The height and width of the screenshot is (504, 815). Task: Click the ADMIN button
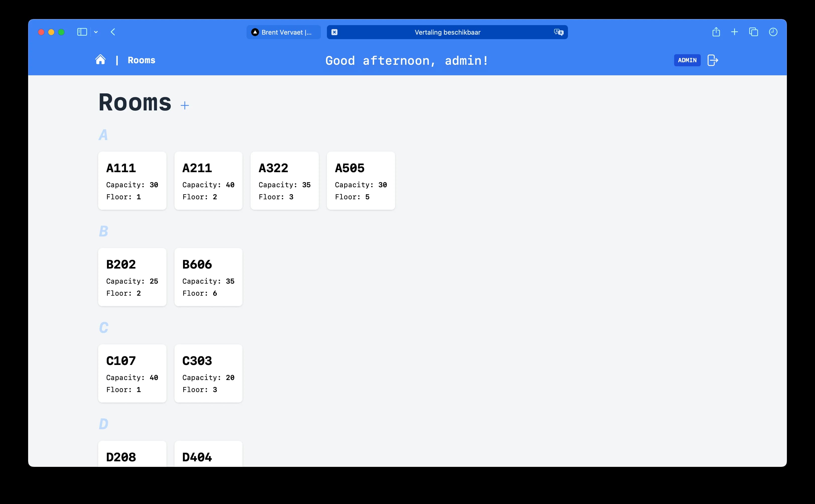[687, 60]
